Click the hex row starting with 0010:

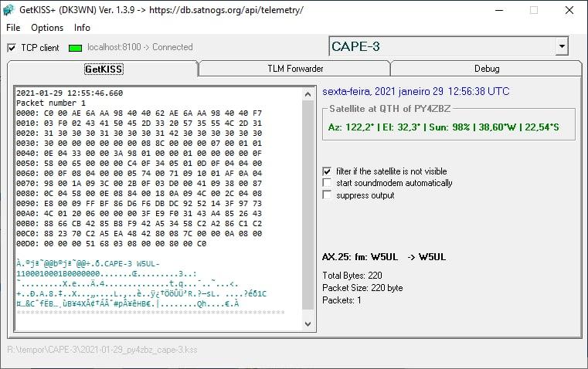[139, 124]
